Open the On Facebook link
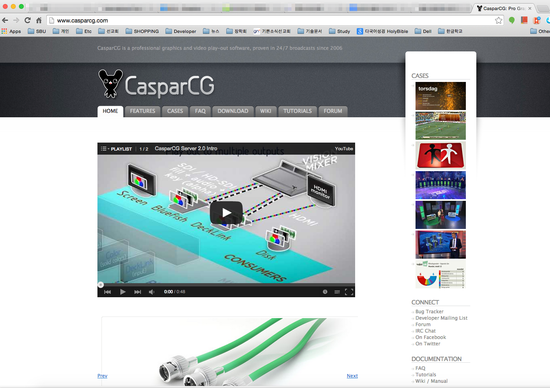Image resolution: width=550 pixels, height=388 pixels. click(430, 337)
